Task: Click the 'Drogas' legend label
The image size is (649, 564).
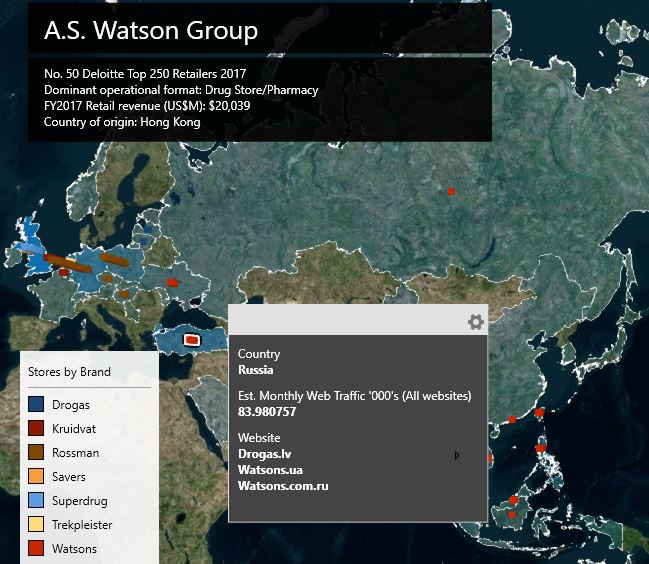Action: coord(71,405)
